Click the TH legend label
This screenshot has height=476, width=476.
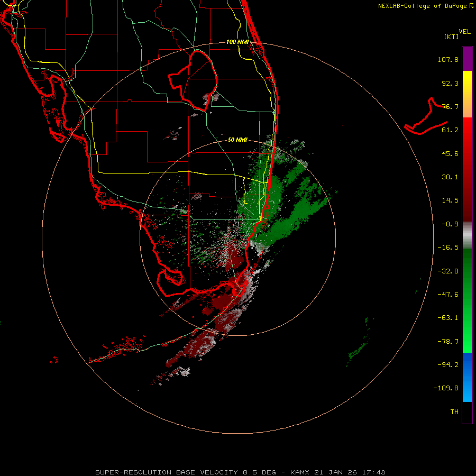point(454,412)
